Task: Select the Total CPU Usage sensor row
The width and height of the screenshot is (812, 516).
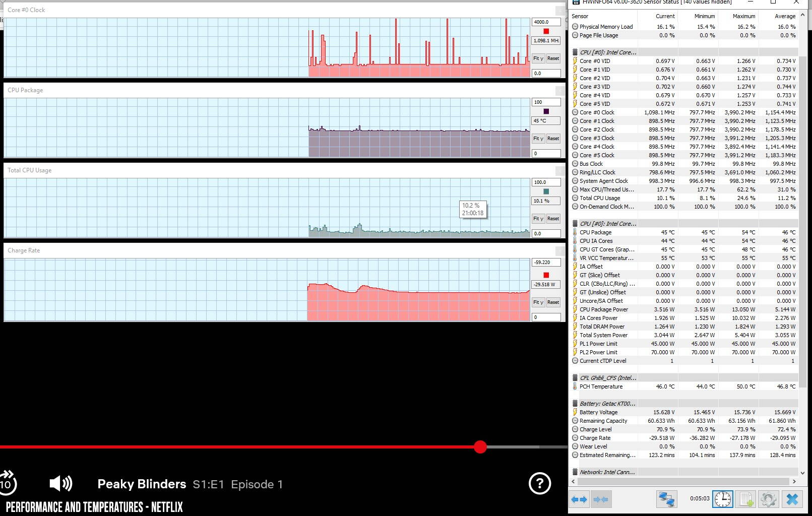Action: [684, 198]
